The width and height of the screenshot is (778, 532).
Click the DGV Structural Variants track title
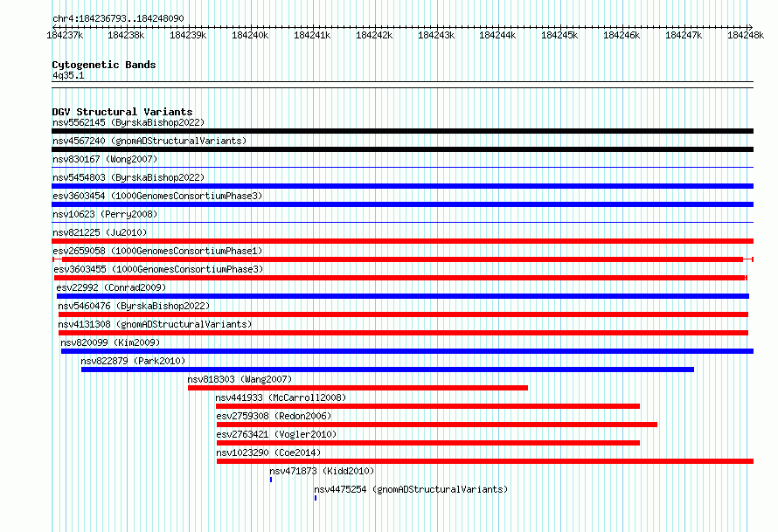point(122,112)
